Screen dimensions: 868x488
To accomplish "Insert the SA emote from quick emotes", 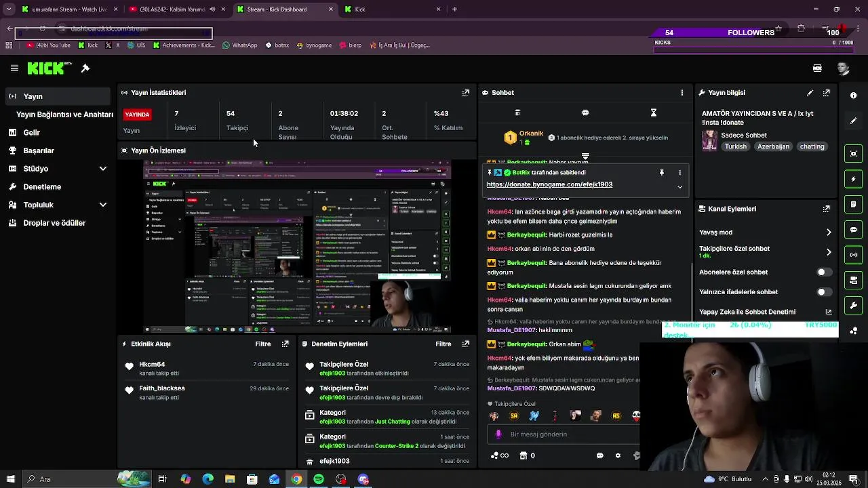I will [x=514, y=416].
